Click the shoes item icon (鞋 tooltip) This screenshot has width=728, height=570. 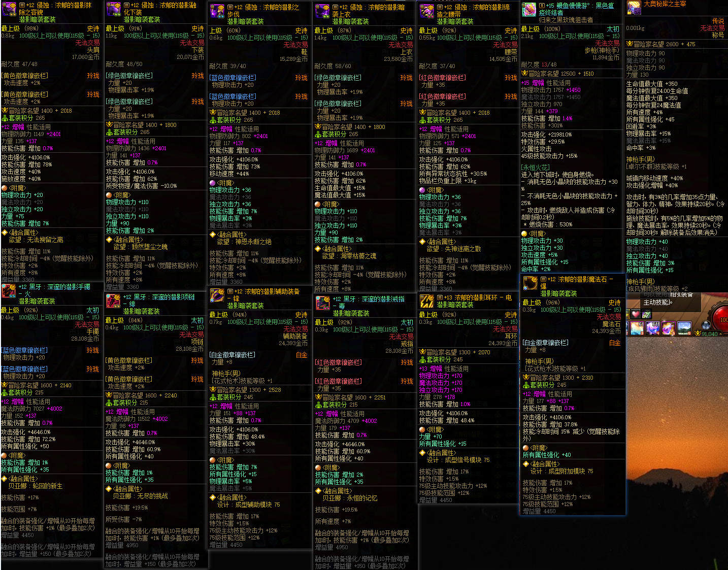pyautogui.click(x=217, y=12)
